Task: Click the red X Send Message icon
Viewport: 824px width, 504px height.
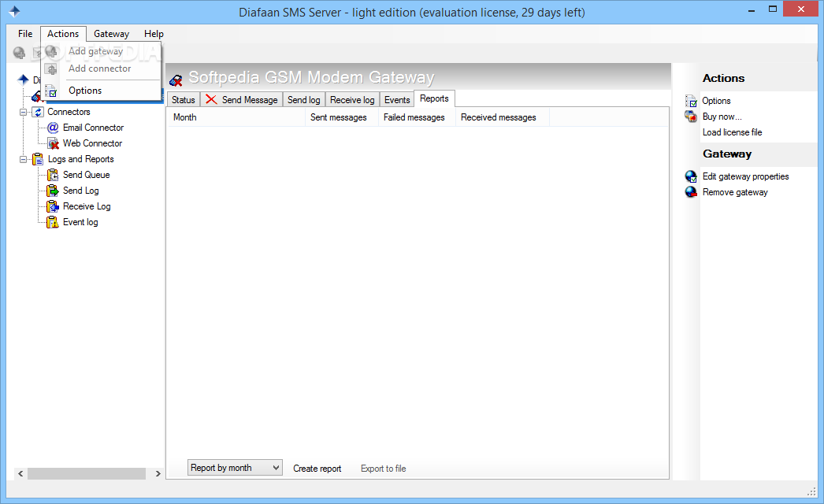Action: 211,99
